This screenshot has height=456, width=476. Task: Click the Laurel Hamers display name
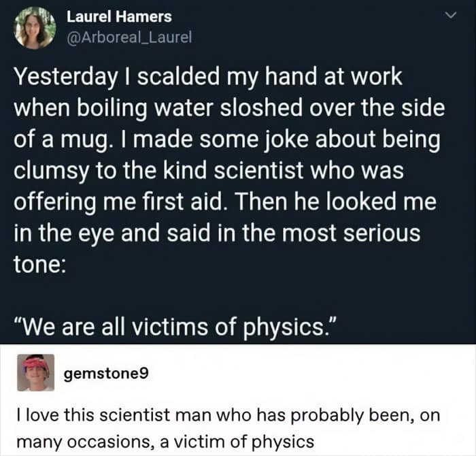click(119, 17)
